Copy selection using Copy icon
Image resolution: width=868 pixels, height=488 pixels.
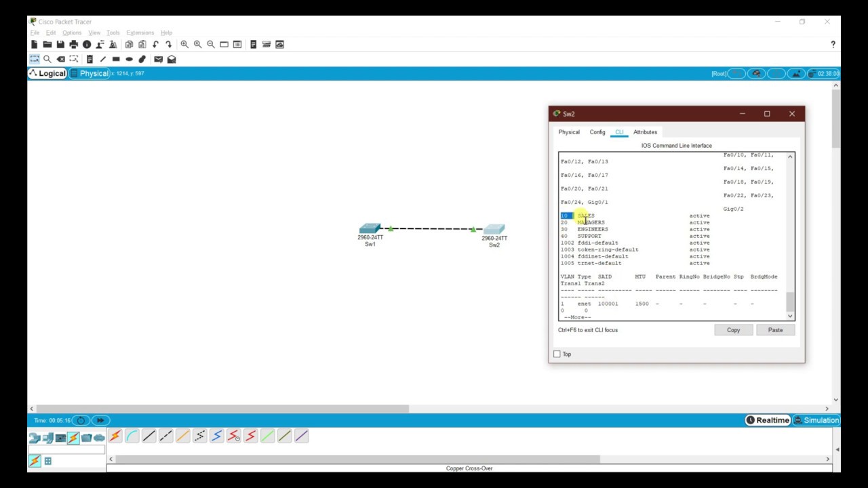[129, 44]
